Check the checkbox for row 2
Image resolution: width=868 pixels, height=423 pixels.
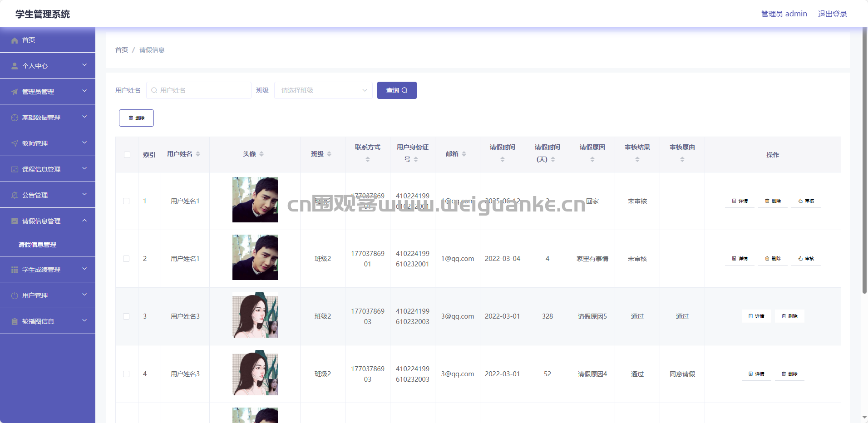tap(126, 259)
